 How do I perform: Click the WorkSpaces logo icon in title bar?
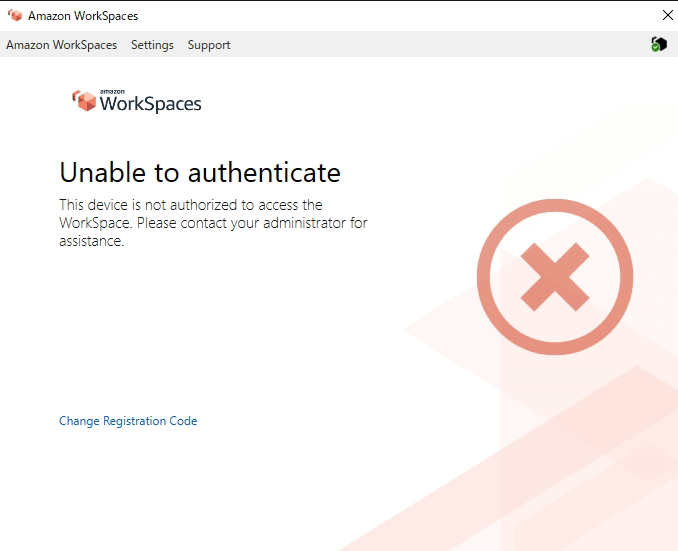[x=15, y=16]
